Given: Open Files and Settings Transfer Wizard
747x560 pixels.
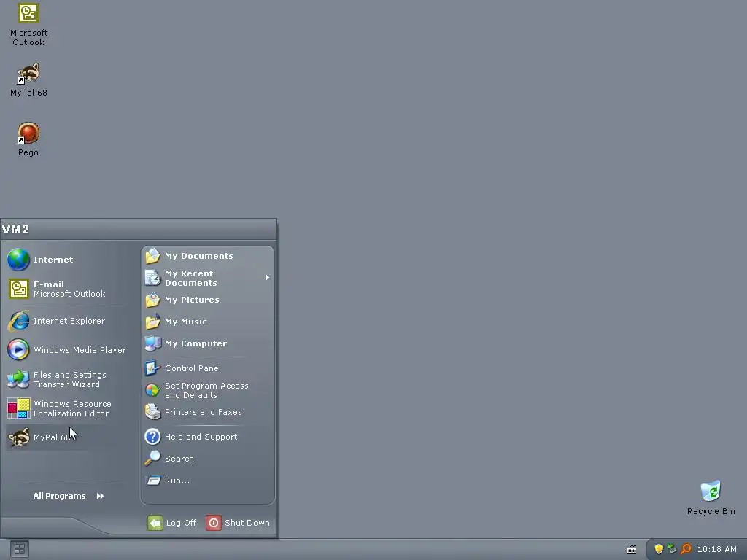Looking at the screenshot, I should (66, 379).
